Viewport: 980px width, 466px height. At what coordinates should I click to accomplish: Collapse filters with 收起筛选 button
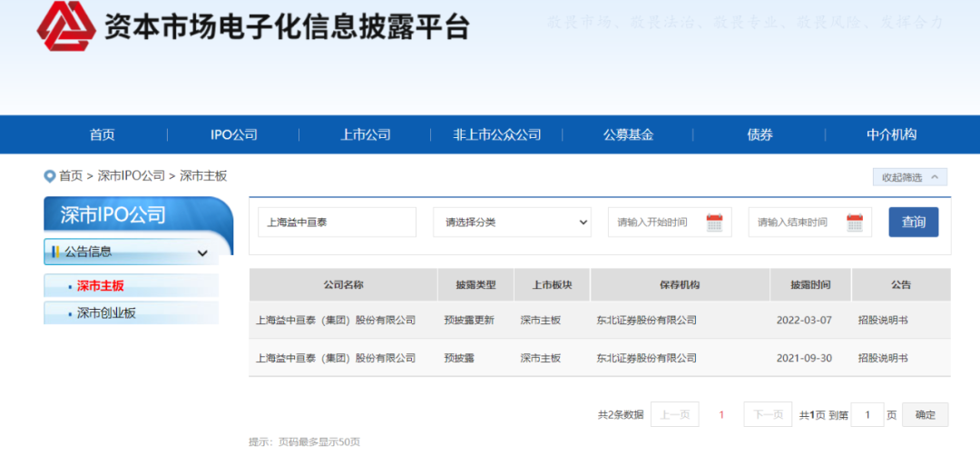(910, 177)
